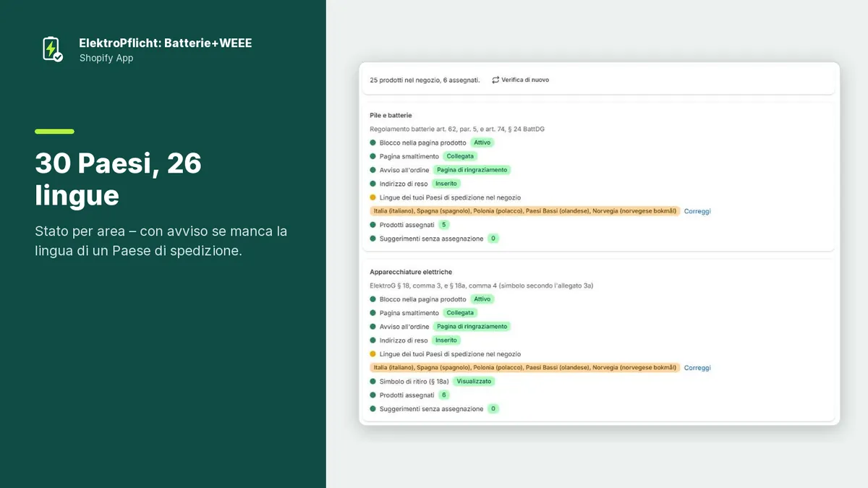Click the "Collegata" badge under Apparecchiature elettriche
This screenshot has width=868, height=488.
[x=461, y=313]
